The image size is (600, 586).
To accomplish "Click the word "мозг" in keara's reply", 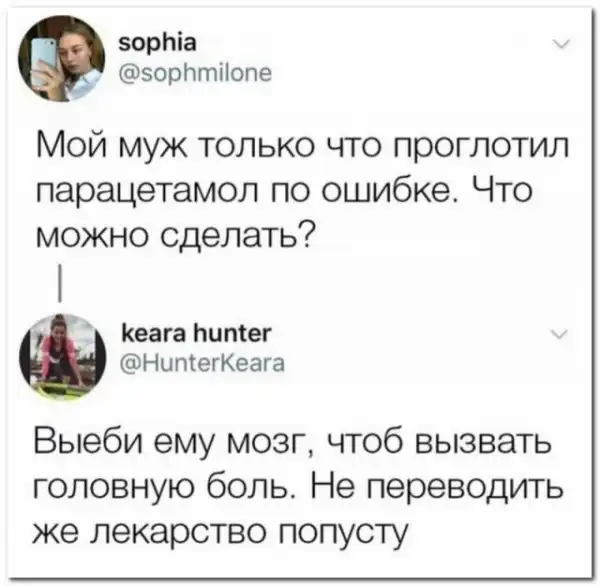I will 269,444.
